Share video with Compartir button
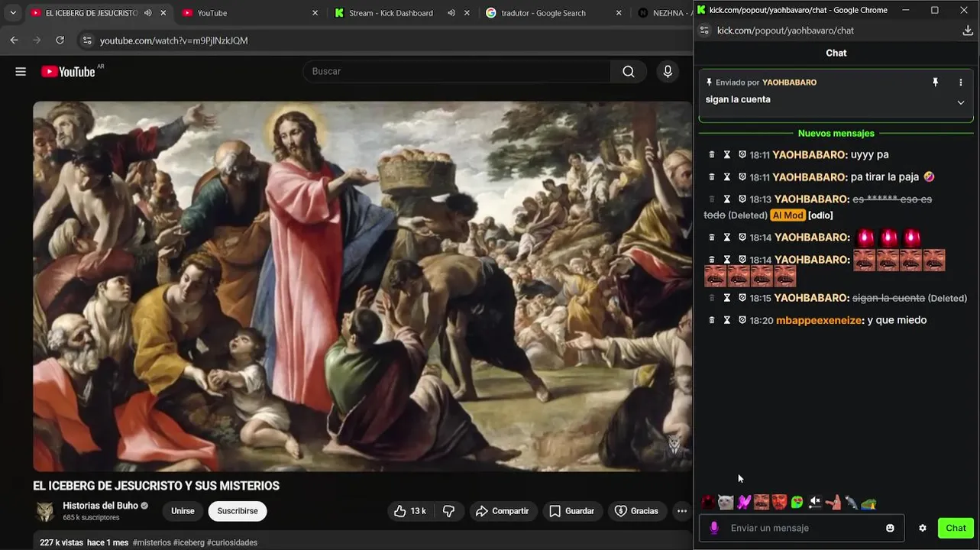The height and width of the screenshot is (550, 980). [x=503, y=511]
